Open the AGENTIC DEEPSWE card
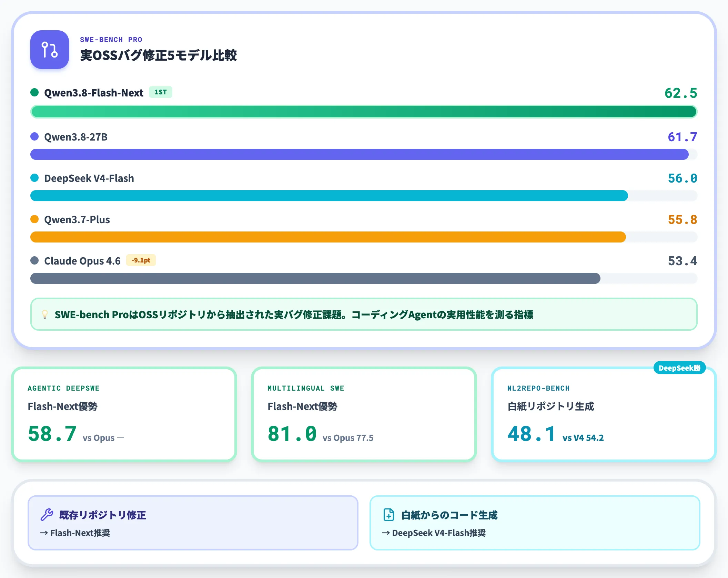The image size is (728, 578). [x=124, y=414]
